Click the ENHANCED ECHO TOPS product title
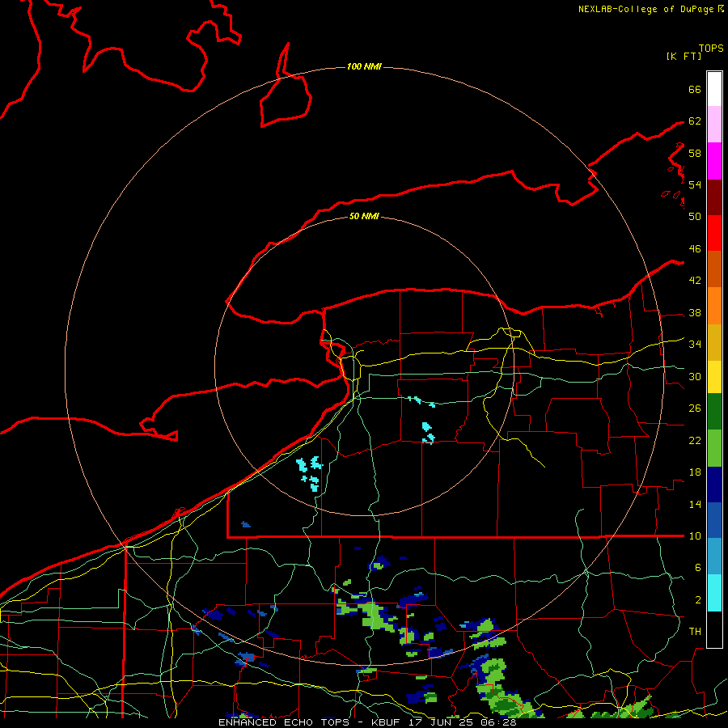 (284, 722)
